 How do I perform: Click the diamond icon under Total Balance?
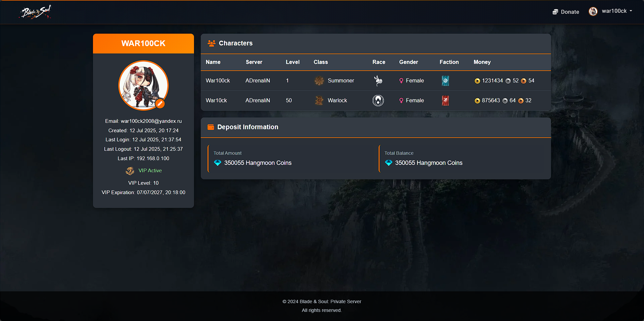tap(389, 163)
